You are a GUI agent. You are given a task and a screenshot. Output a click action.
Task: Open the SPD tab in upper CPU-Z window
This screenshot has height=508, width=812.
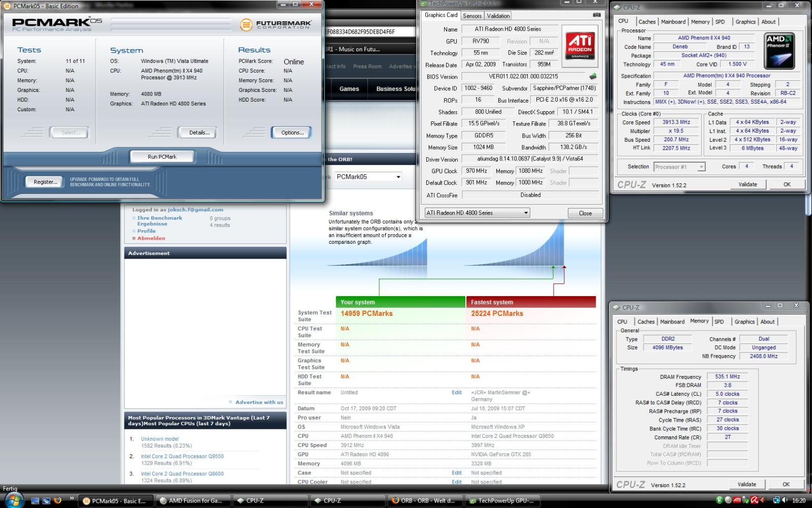click(x=720, y=22)
